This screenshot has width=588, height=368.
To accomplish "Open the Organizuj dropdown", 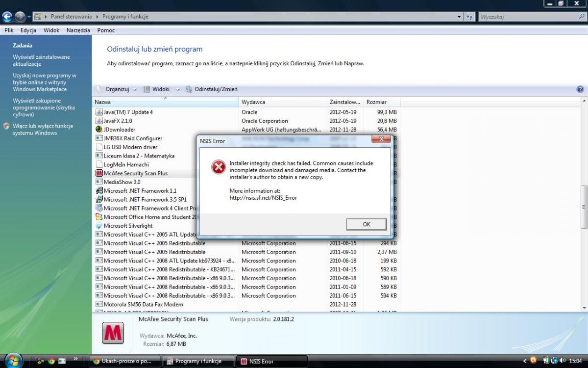I will tap(117, 89).
